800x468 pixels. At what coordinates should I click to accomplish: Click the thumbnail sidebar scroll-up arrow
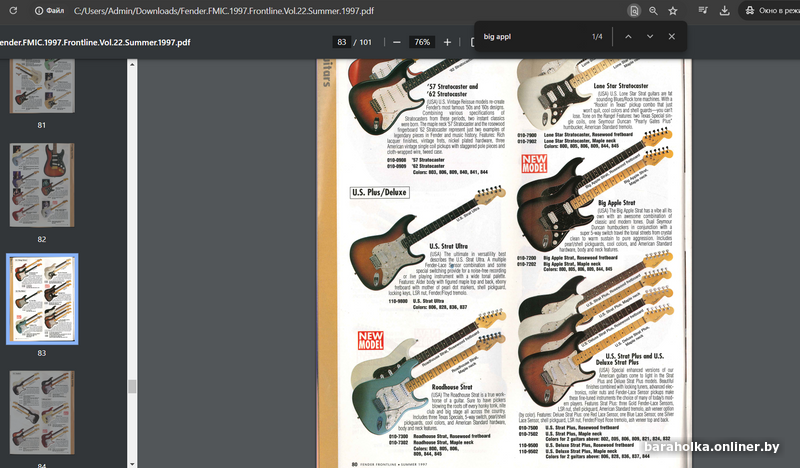132,64
